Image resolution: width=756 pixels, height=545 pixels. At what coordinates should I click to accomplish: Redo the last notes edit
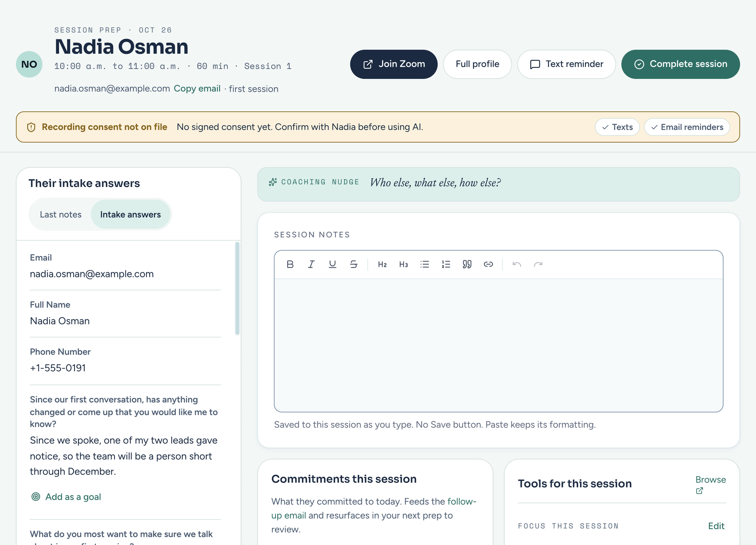[x=538, y=264]
